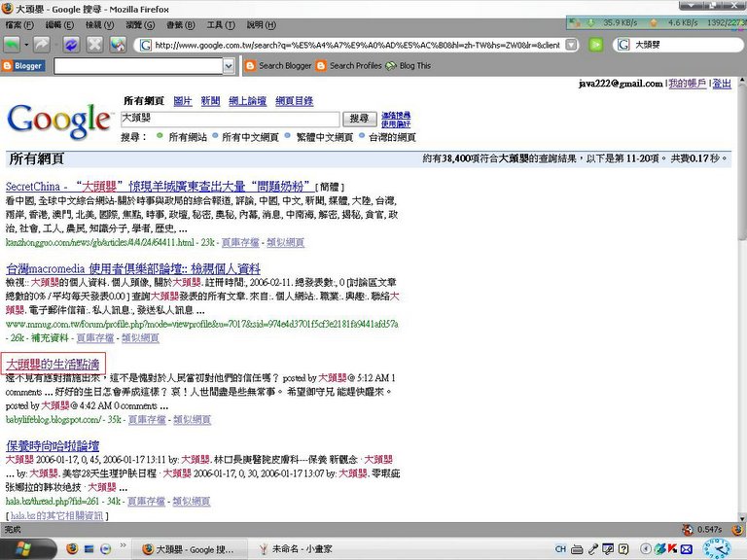The height and width of the screenshot is (560, 747).
Task: Go to the Home page icon
Action: click(x=118, y=45)
